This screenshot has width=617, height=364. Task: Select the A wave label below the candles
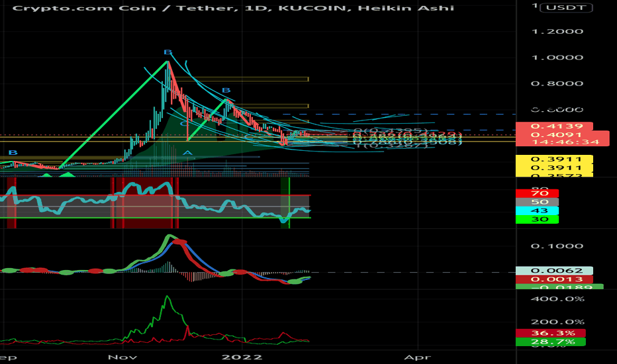[188, 153]
